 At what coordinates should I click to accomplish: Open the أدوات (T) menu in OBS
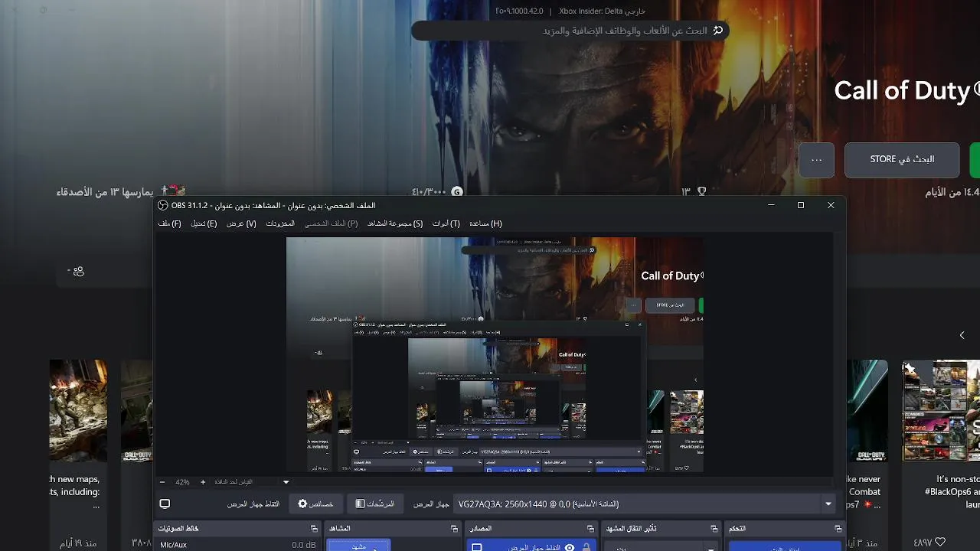pos(446,223)
